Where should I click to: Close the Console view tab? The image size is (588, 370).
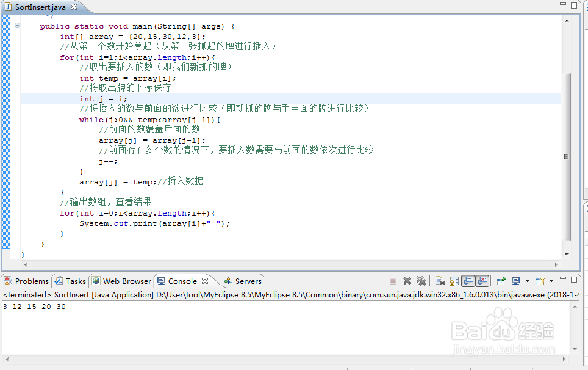point(205,281)
